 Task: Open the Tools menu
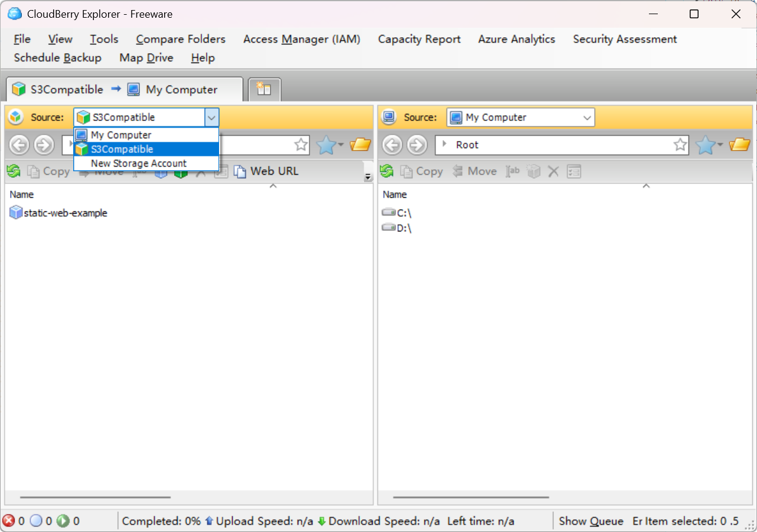104,39
